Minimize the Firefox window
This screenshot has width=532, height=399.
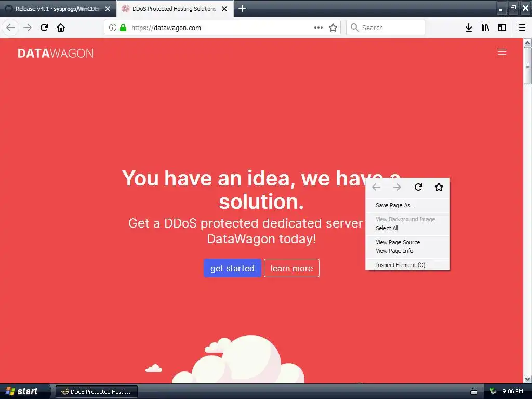click(x=501, y=8)
